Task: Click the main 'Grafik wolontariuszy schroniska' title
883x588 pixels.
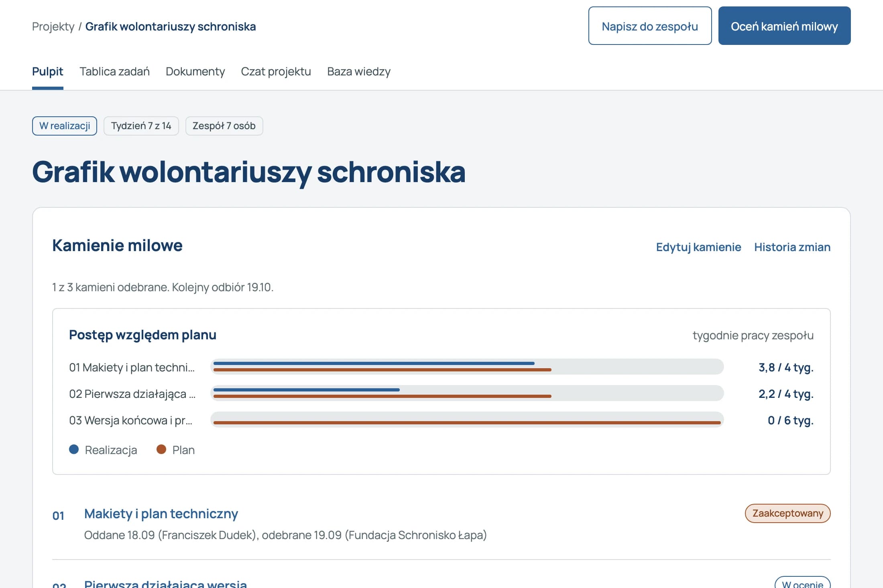Action: pyautogui.click(x=249, y=172)
